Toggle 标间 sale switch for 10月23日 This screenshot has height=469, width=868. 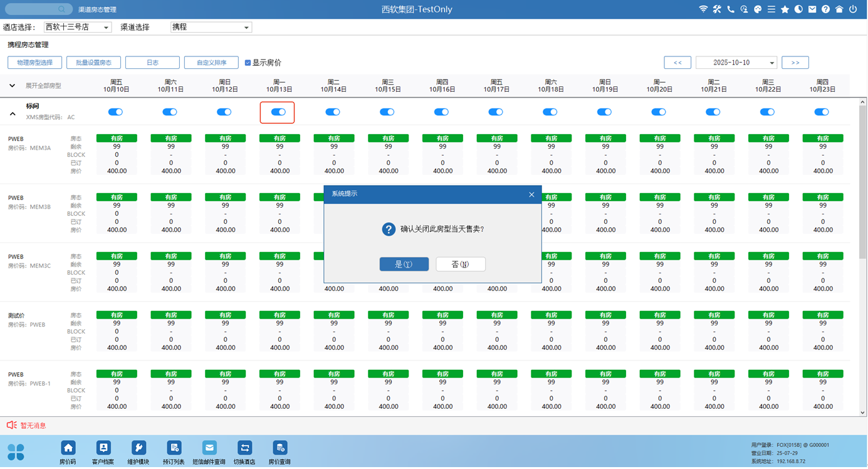821,112
